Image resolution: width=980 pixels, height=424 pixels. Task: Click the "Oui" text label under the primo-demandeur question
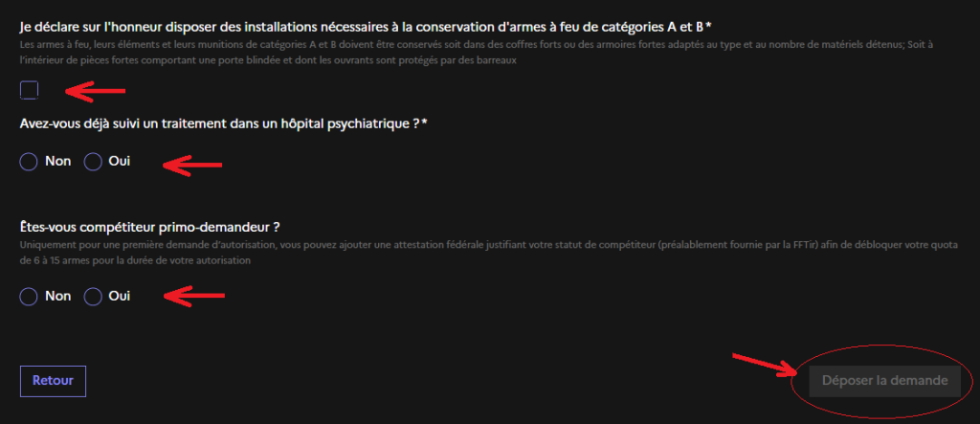coord(120,297)
